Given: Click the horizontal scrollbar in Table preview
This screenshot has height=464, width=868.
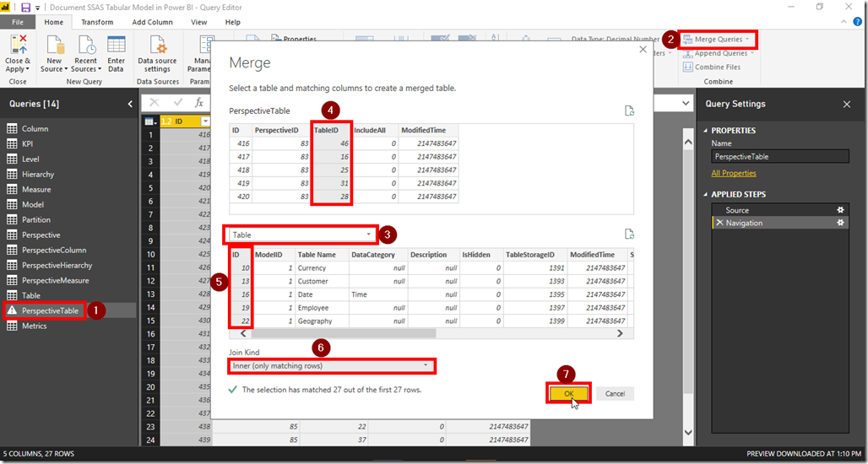Looking at the screenshot, I should [343, 333].
